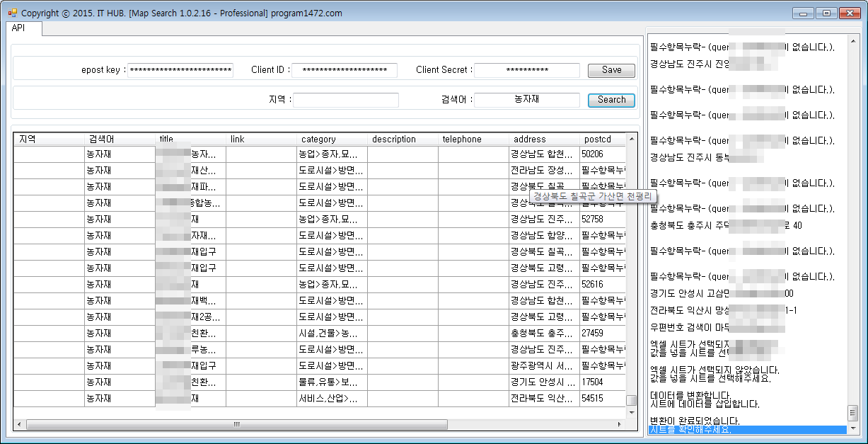Click the 지역 region input field

coord(346,100)
